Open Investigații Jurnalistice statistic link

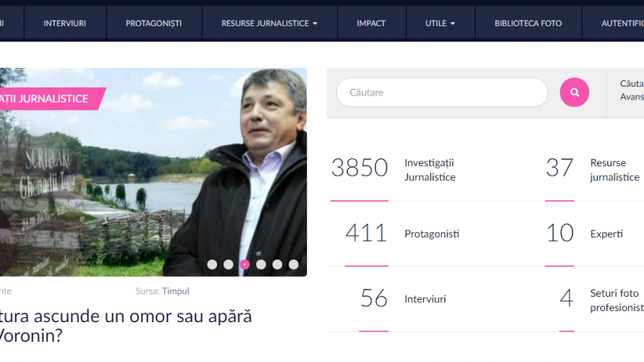click(x=429, y=169)
